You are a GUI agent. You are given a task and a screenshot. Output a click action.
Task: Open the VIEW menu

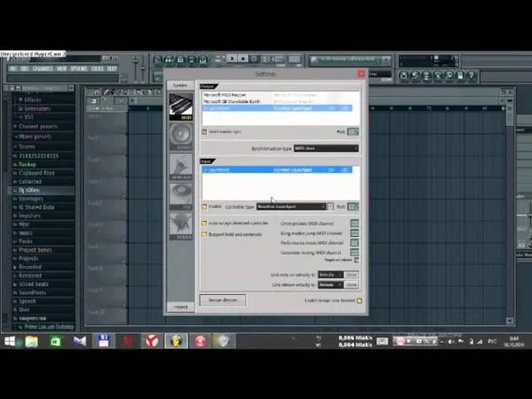click(x=62, y=69)
